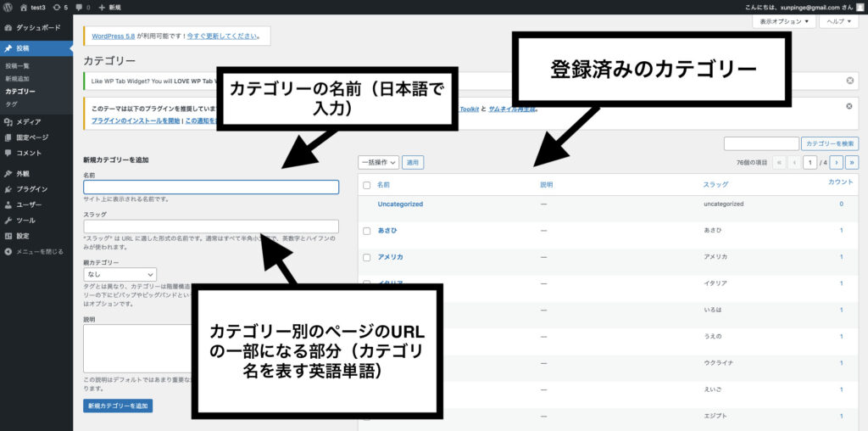
Task: Click the home icon beside test3
Action: 23,7
